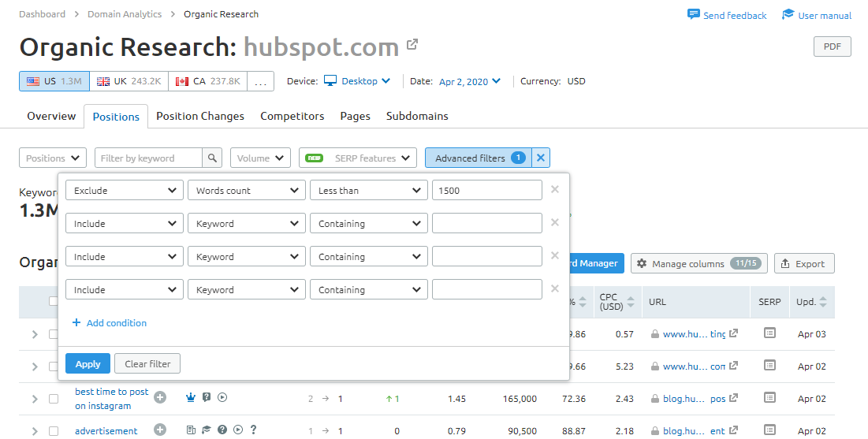Screen dimensions: 868x439
Task: Delete the last Include Keyword condition row
Action: (x=555, y=288)
